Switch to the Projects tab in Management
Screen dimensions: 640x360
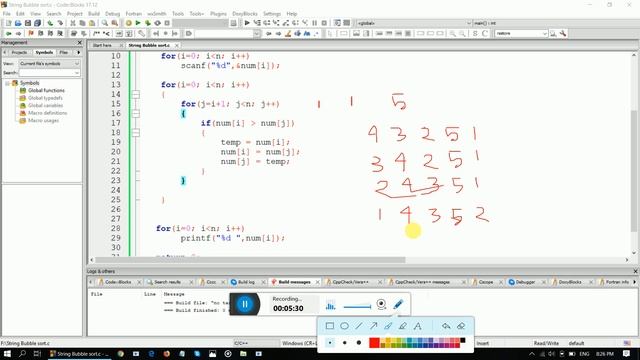click(19, 53)
